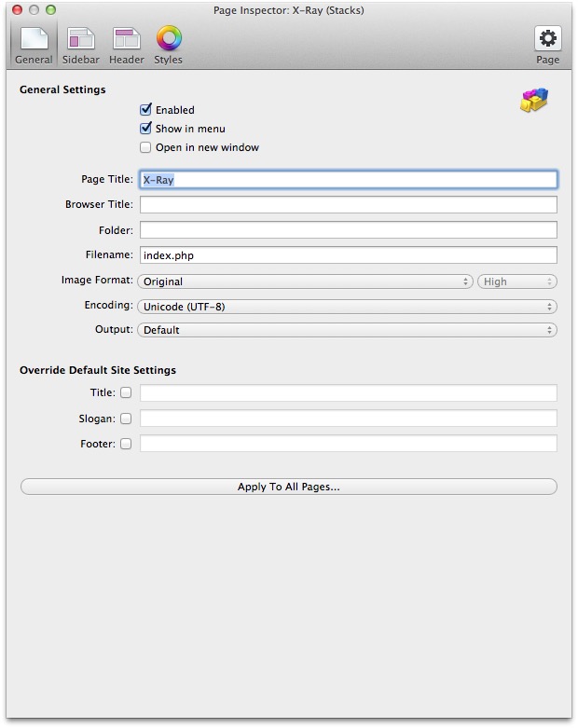The width and height of the screenshot is (578, 728).
Task: Uncheck the Enabled checkbox
Action: 145,110
